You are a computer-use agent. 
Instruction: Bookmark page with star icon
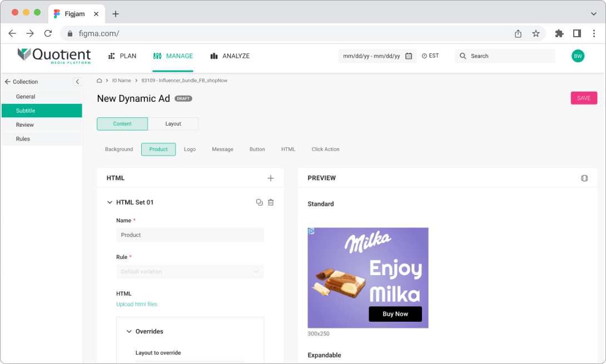click(x=535, y=33)
